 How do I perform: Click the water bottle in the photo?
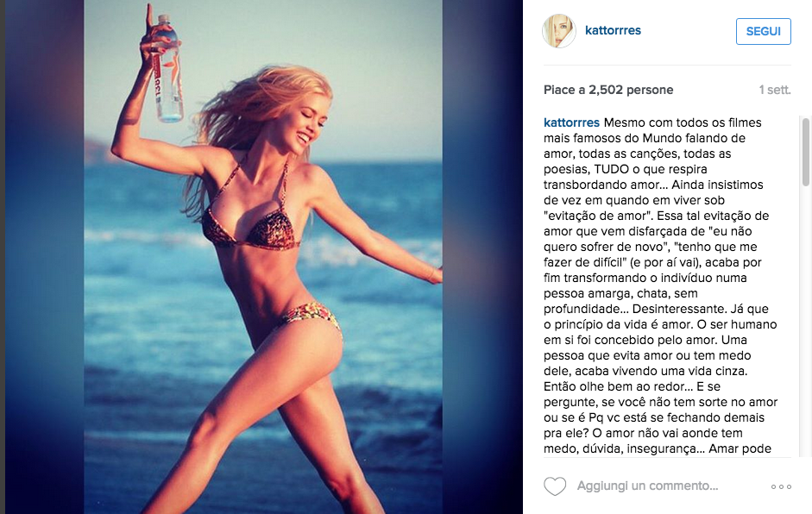(168, 70)
